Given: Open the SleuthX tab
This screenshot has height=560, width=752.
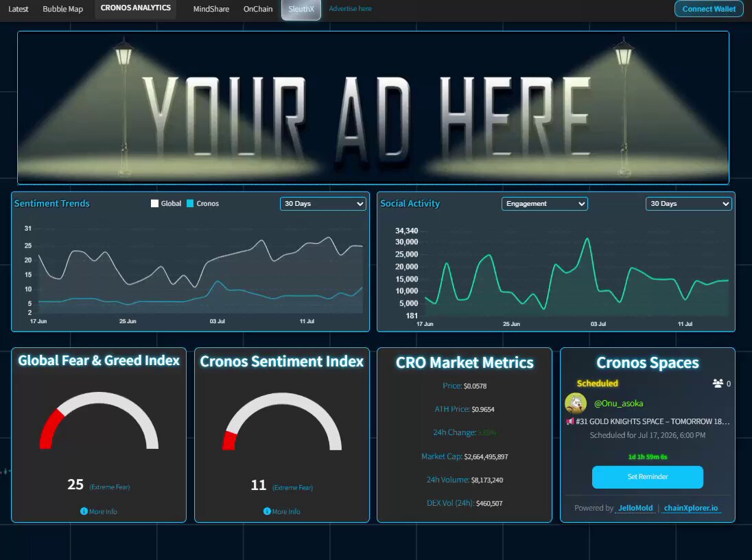Looking at the screenshot, I should pos(301,9).
